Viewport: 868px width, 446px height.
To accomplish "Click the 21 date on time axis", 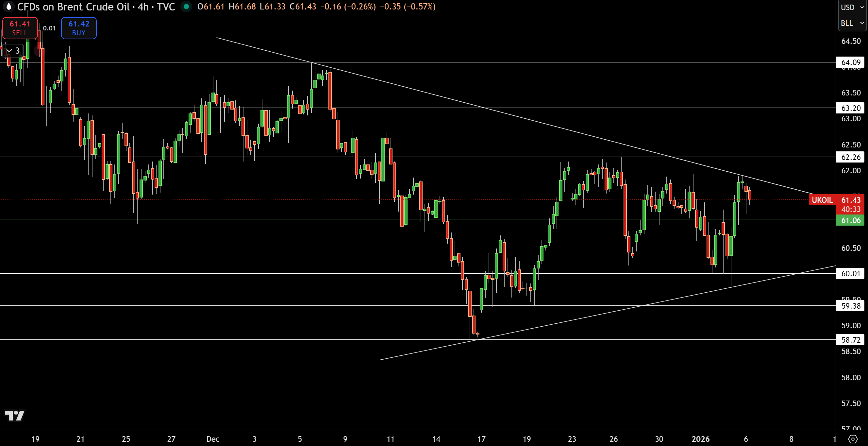I will click(80, 439).
